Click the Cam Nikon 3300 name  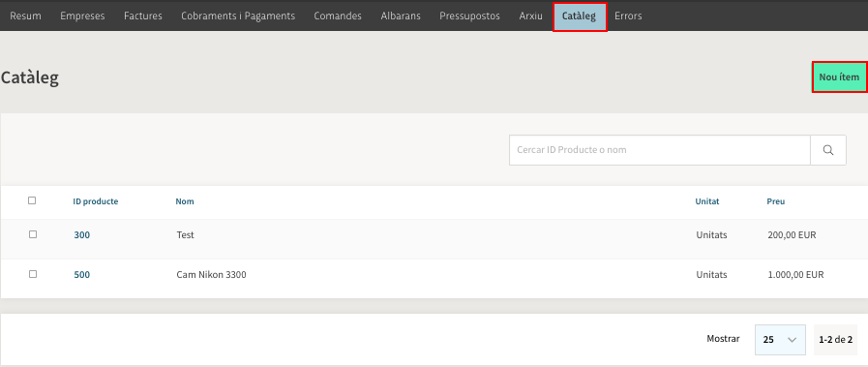click(x=212, y=275)
